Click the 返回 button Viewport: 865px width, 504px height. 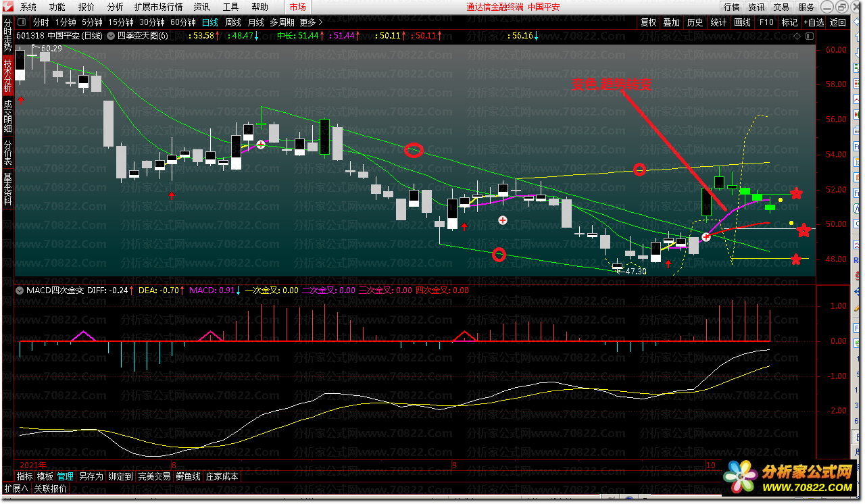tap(838, 22)
